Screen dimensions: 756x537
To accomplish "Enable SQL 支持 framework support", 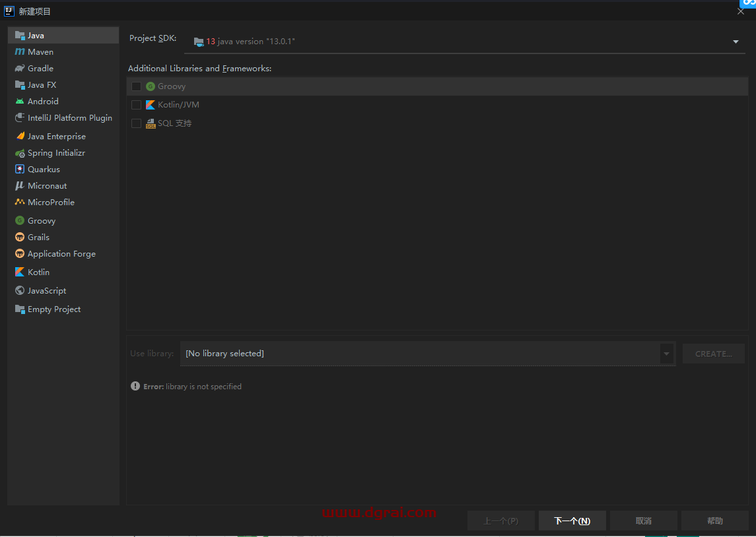I will coord(136,123).
